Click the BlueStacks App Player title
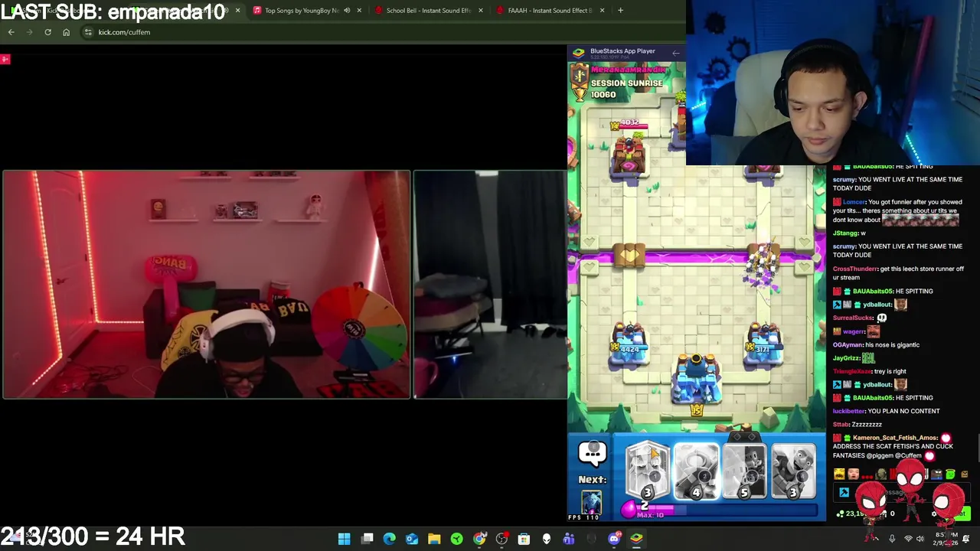 click(622, 51)
